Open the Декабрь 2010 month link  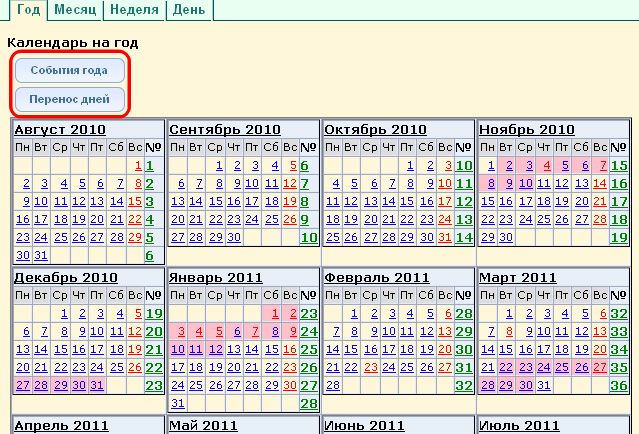(x=66, y=277)
